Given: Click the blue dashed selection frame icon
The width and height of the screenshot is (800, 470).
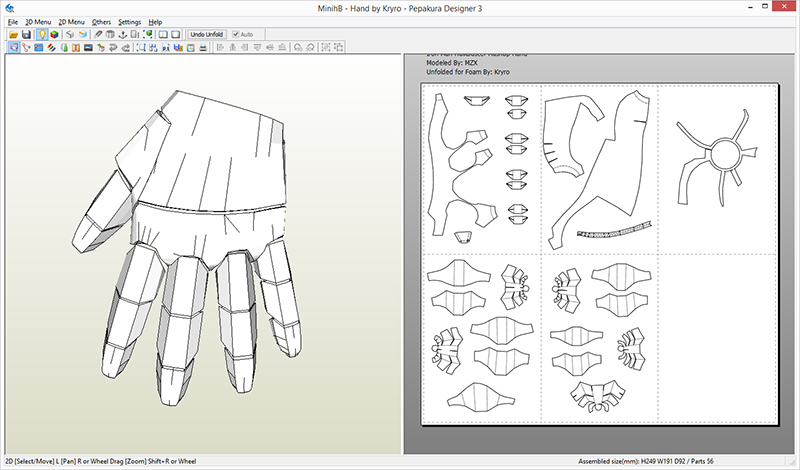Looking at the screenshot, I should tap(141, 47).
